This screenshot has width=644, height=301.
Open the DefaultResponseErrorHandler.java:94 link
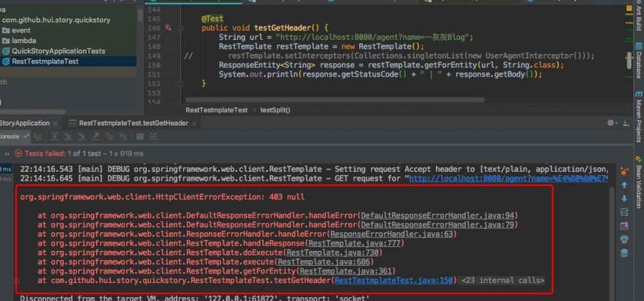point(438,215)
